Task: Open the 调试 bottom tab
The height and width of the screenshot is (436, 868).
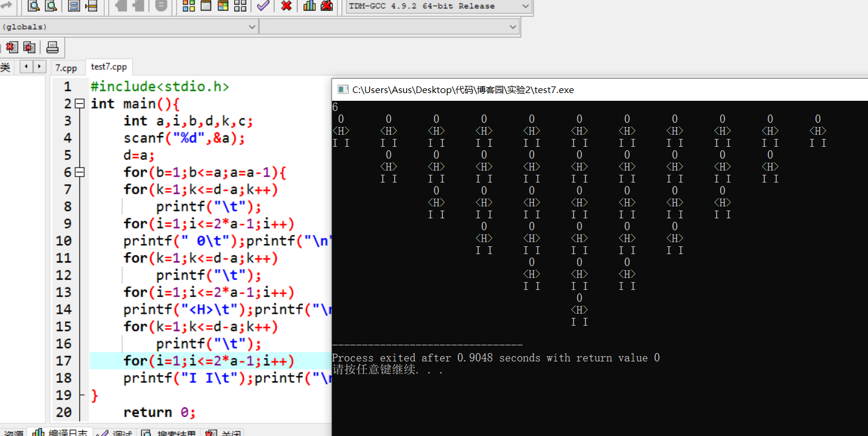Action: 114,432
